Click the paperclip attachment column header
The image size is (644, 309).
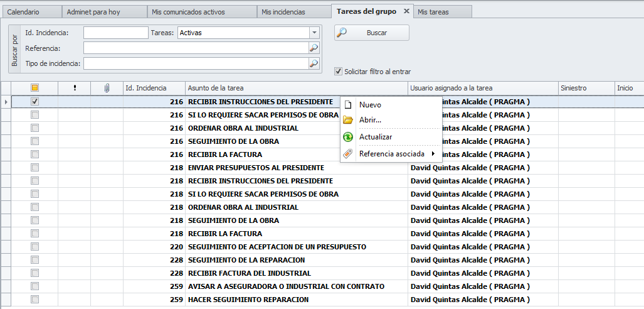107,88
